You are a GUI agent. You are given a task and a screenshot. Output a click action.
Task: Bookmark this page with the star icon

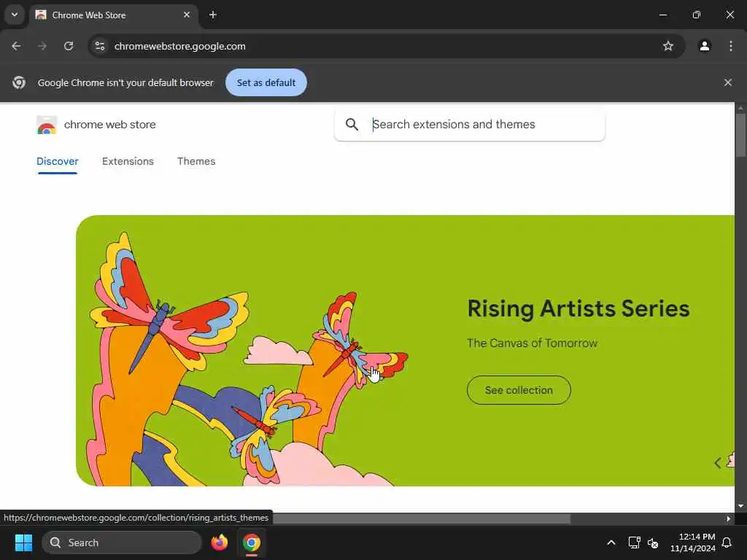[668, 46]
